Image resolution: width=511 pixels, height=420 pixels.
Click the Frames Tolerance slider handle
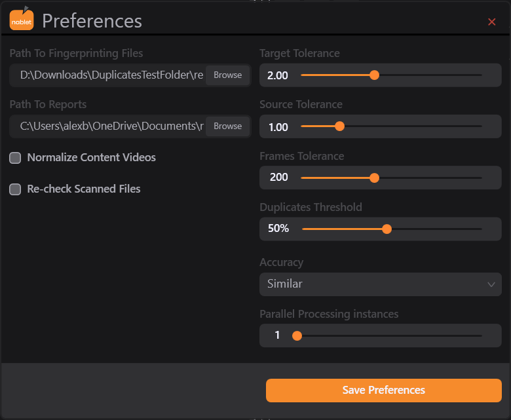(x=375, y=178)
